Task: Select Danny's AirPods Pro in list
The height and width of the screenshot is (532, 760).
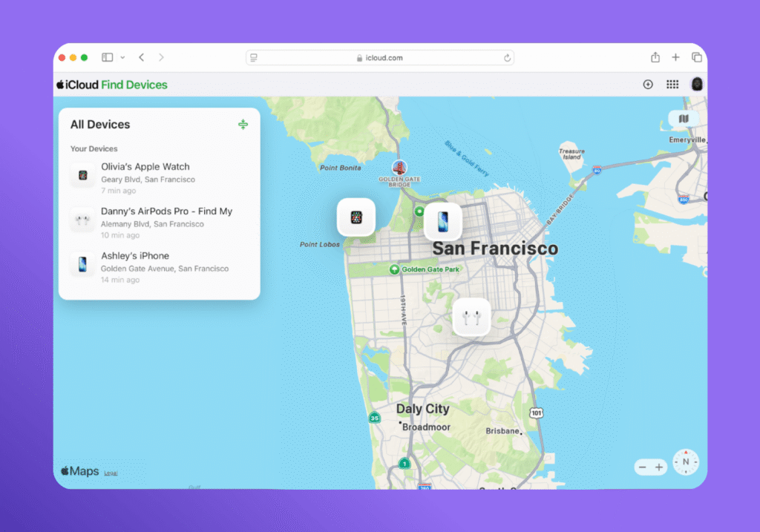Action: (160, 223)
